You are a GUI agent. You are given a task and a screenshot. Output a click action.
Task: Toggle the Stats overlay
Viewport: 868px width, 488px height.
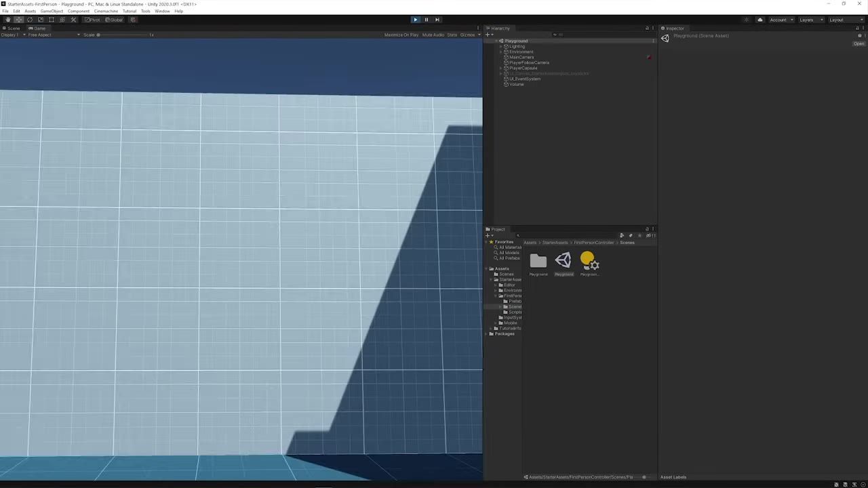click(x=452, y=35)
